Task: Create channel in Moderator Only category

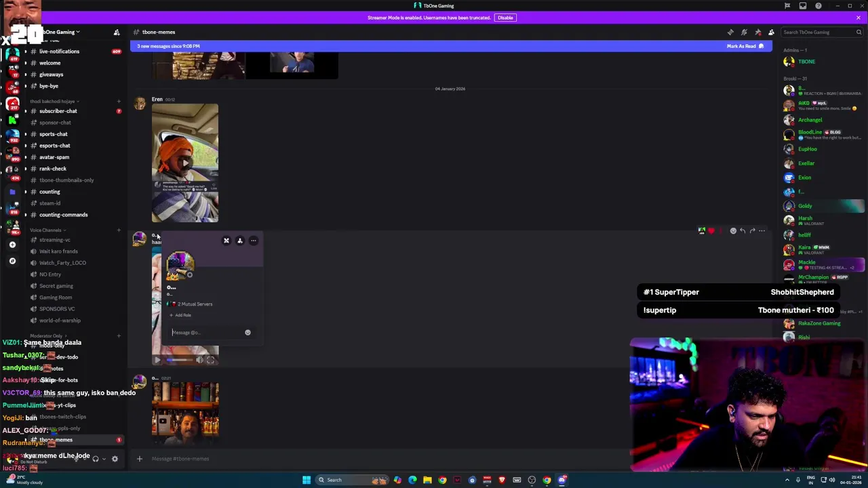Action: pos(119,335)
